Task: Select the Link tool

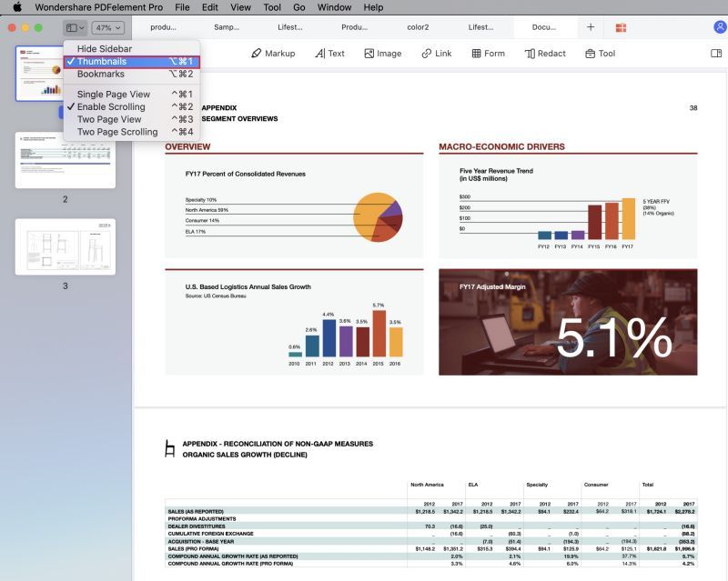Action: [437, 54]
